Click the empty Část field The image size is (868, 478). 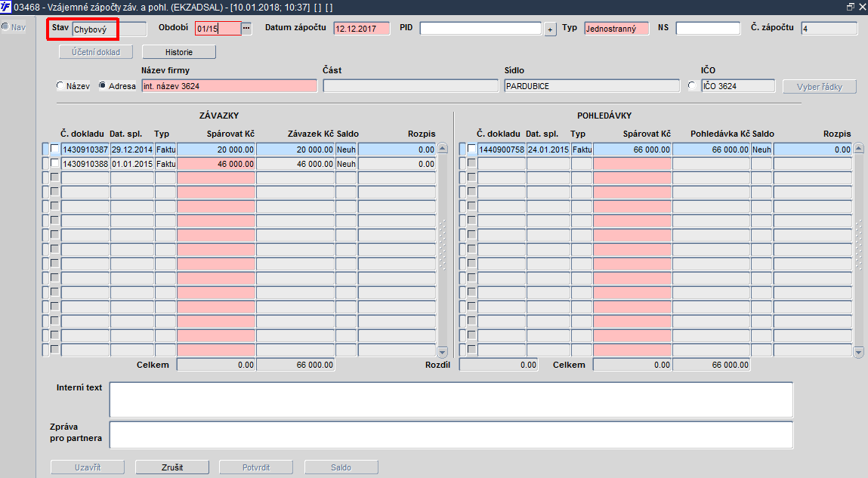[x=411, y=86]
